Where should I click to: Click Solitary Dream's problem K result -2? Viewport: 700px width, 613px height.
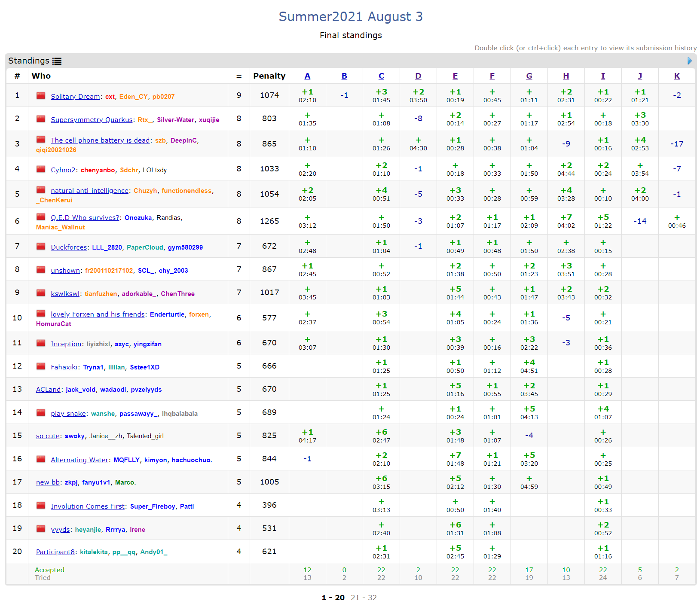coord(677,95)
